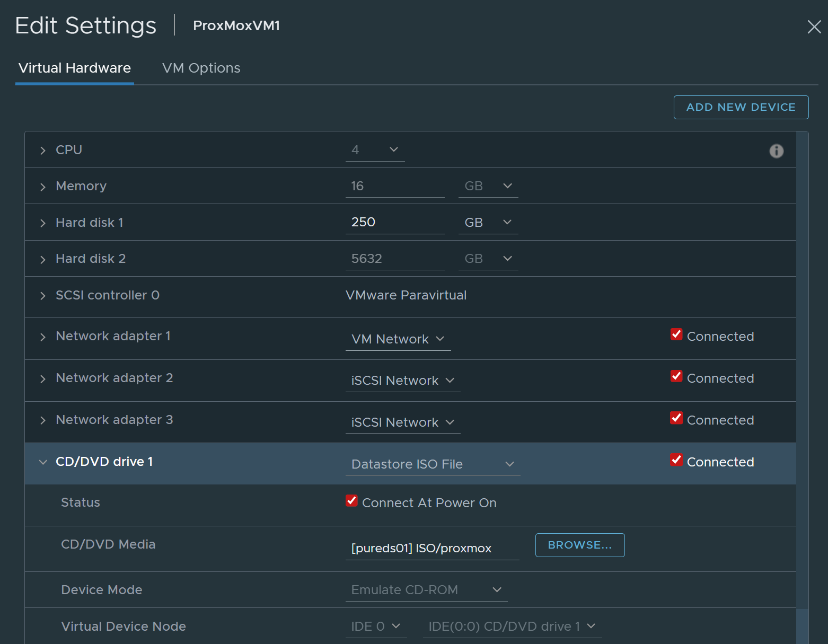
Task: Open Datastore ISO File type dropdown
Action: [433, 464]
